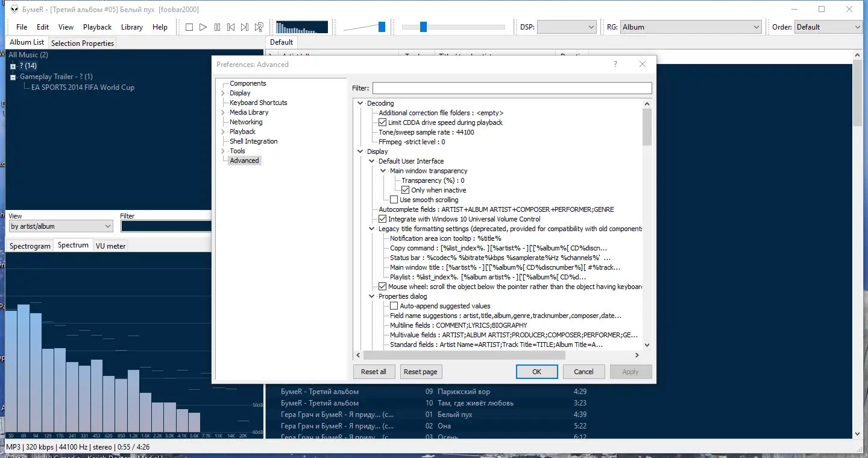Click the vertical scrollbar thumb in advanced settings
This screenshot has height=458, width=868.
click(647, 127)
